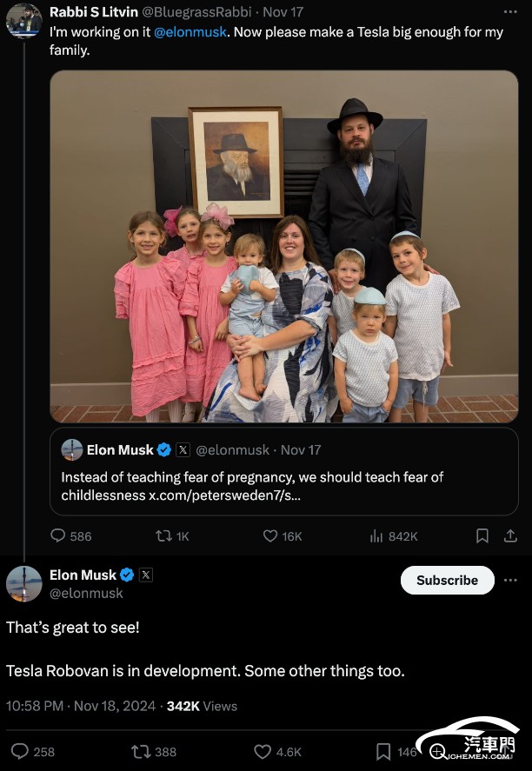The image size is (532, 771).
Task: Open the x.com/petersweden7 link in quoted post
Action: tap(224, 495)
